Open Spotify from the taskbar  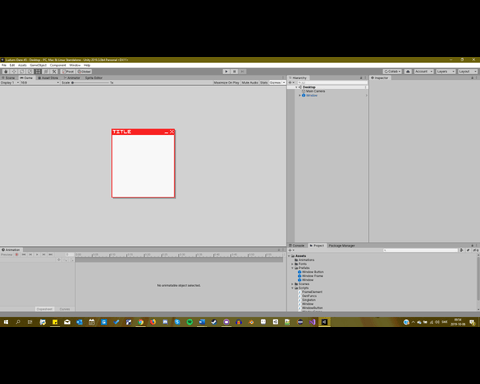tap(190, 322)
